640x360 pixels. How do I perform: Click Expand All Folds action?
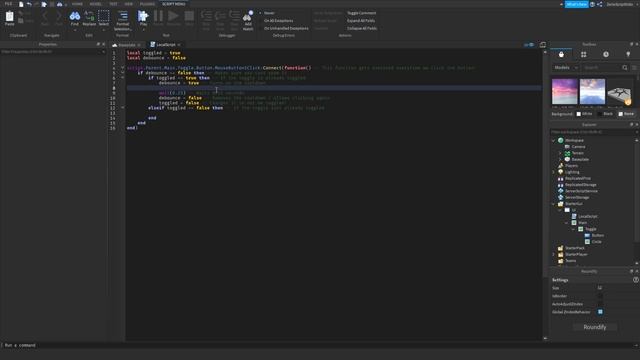(361, 21)
